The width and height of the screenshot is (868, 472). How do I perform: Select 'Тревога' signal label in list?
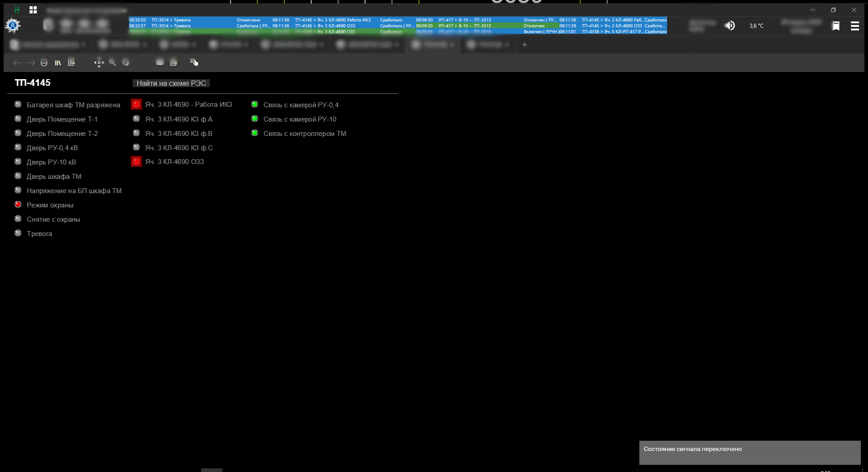point(39,233)
